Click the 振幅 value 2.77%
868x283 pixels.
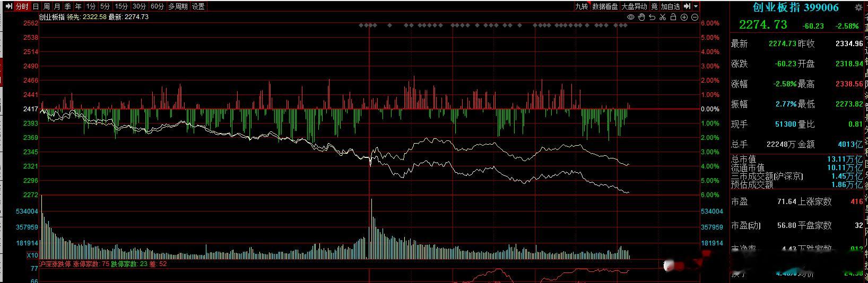tap(786, 104)
